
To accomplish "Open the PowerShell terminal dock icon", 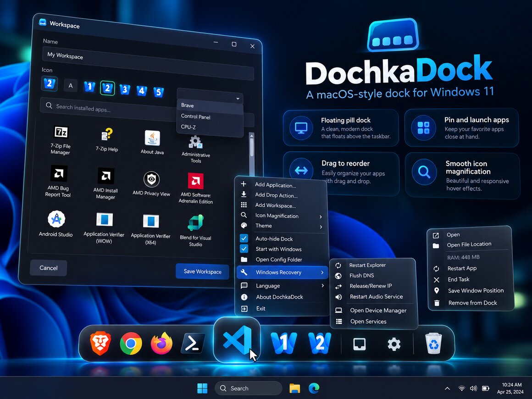I will tap(192, 344).
